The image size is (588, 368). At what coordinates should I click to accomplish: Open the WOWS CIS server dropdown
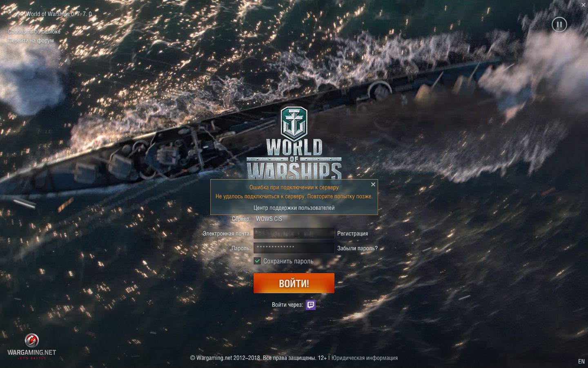click(269, 219)
